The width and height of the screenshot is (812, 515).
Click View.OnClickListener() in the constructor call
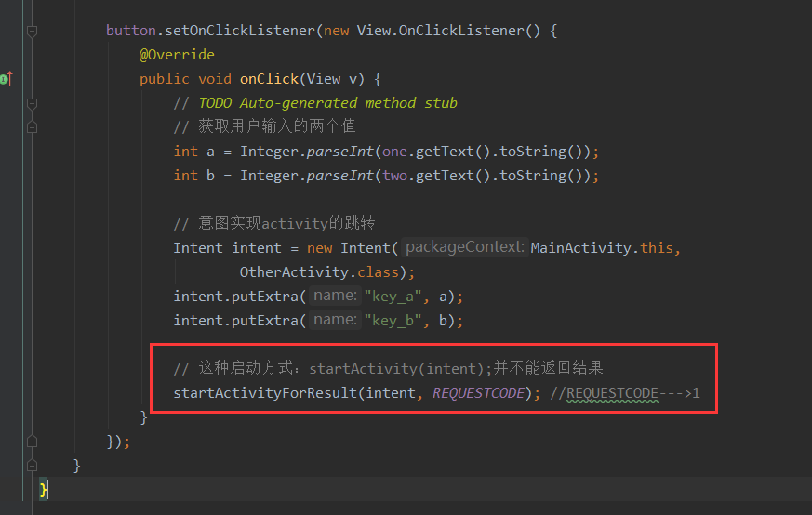coord(448,31)
